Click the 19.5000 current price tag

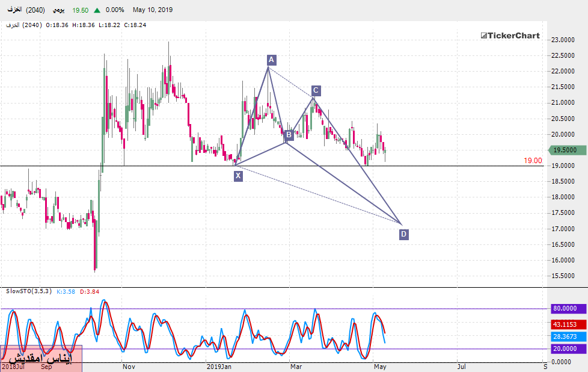[x=566, y=150]
